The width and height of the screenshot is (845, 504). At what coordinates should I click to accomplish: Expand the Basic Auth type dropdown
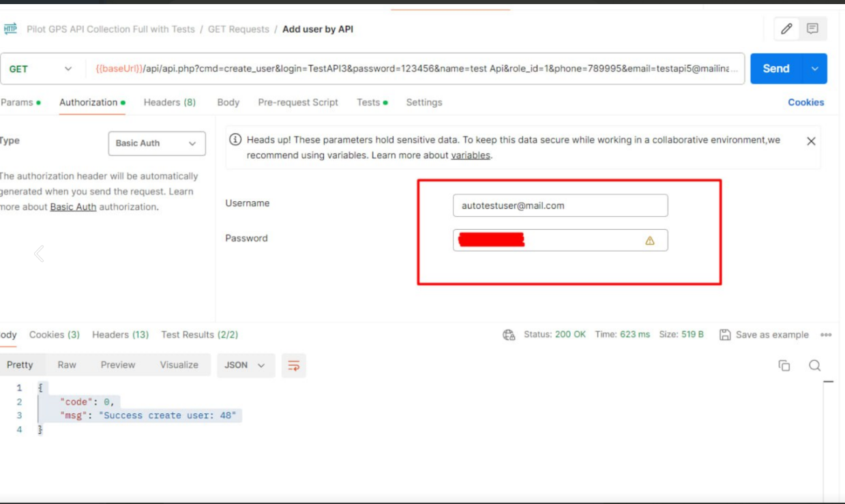[x=156, y=143]
